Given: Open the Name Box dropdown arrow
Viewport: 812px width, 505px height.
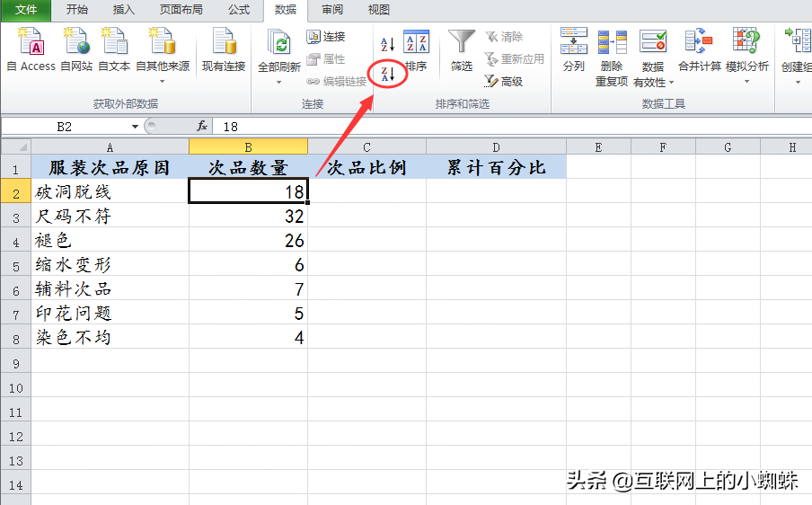Looking at the screenshot, I should click(135, 127).
